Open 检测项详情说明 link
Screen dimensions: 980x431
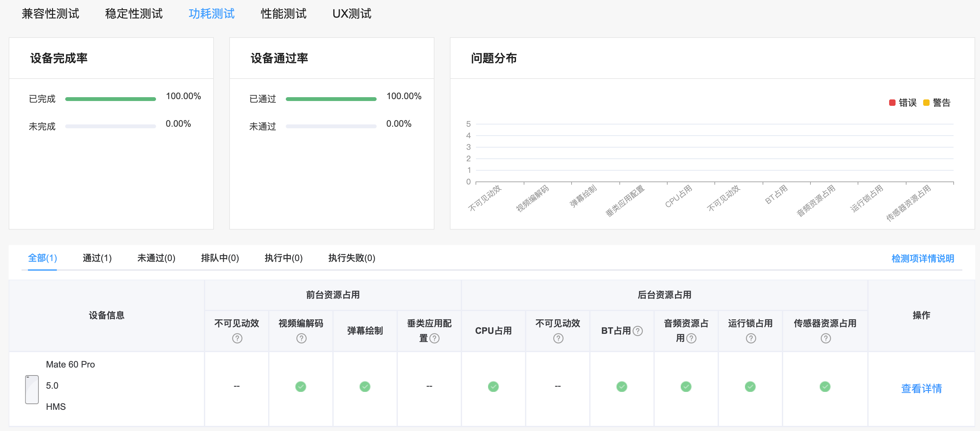(x=923, y=258)
